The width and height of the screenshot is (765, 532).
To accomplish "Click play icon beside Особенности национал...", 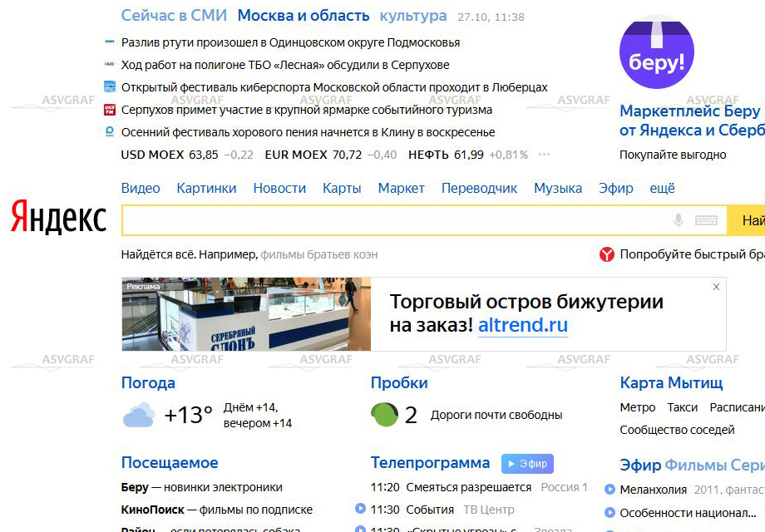I will [610, 513].
